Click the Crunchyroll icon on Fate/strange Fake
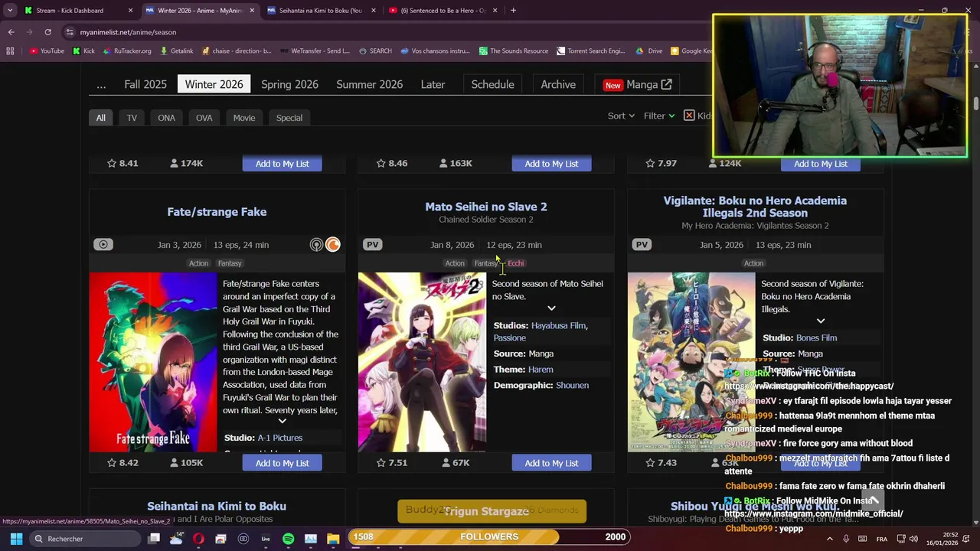Image resolution: width=980 pixels, height=551 pixels. pyautogui.click(x=333, y=245)
